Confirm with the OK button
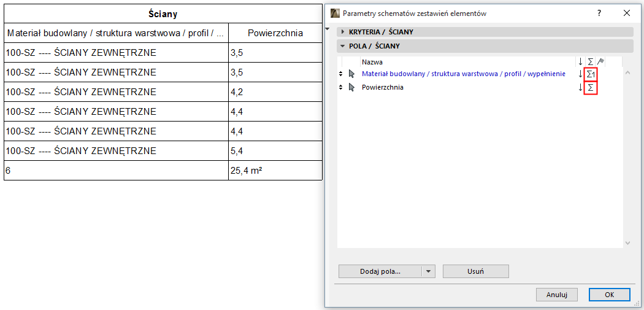 coord(609,295)
